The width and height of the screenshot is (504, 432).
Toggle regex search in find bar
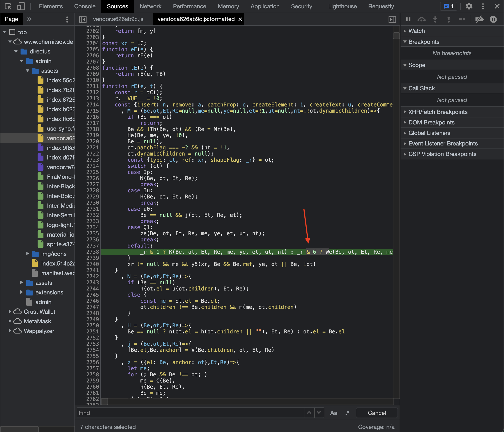coord(347,413)
